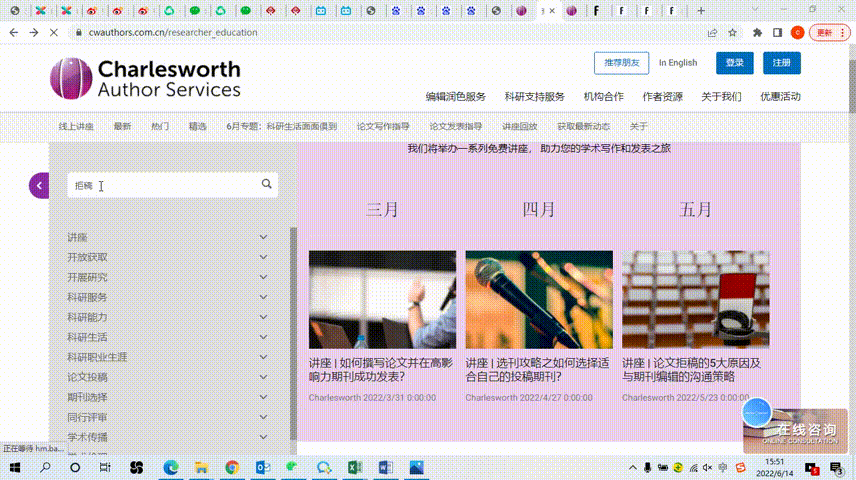This screenshot has height=480, width=856.
Task: Open Excel from the taskbar
Action: coord(355,467)
